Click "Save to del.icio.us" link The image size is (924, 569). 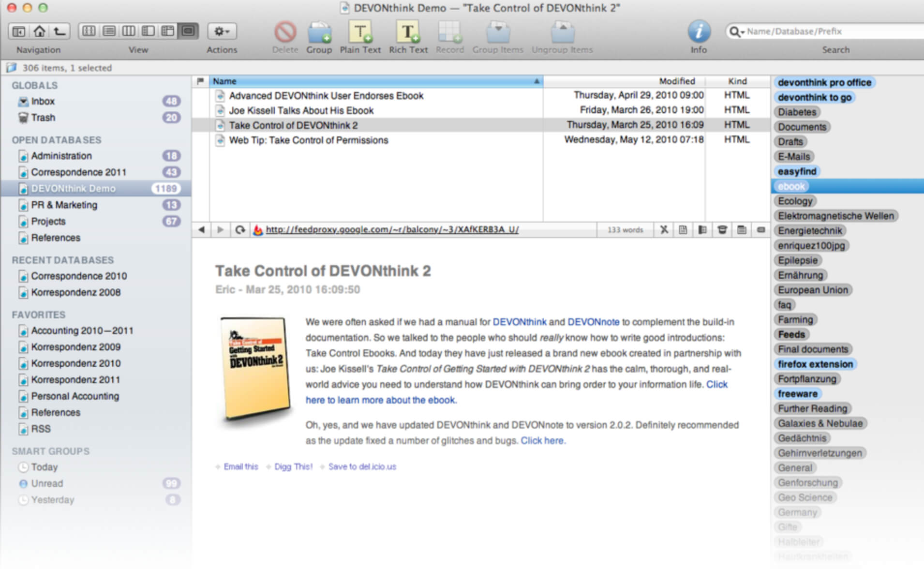coord(362,467)
